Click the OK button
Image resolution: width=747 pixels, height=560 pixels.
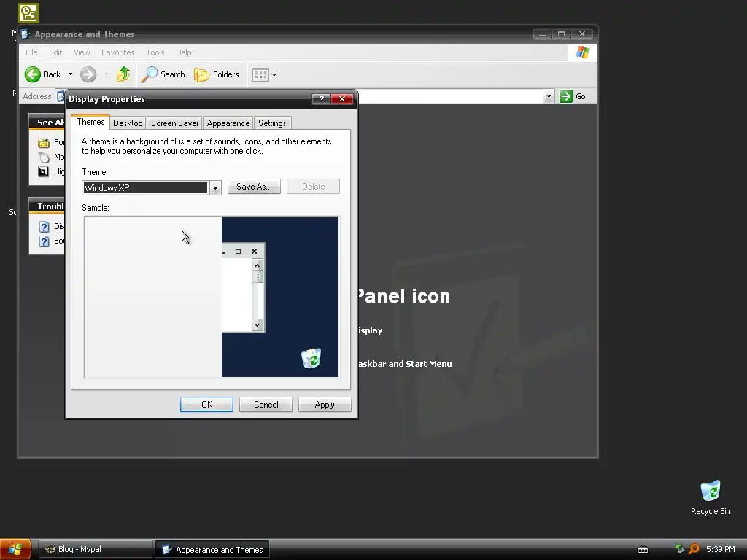(x=206, y=404)
